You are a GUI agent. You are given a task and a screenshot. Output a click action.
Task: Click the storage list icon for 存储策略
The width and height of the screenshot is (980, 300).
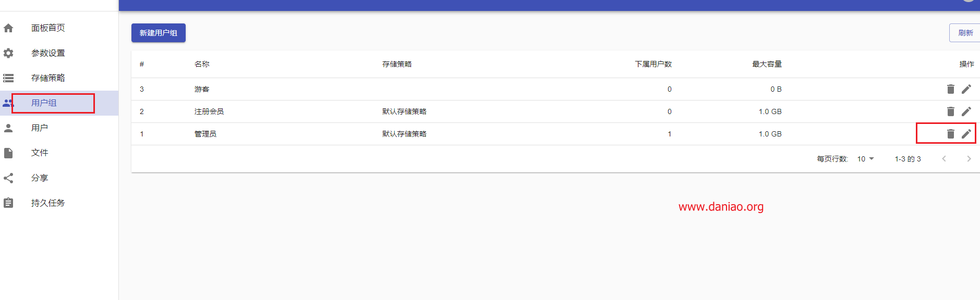pos(8,78)
